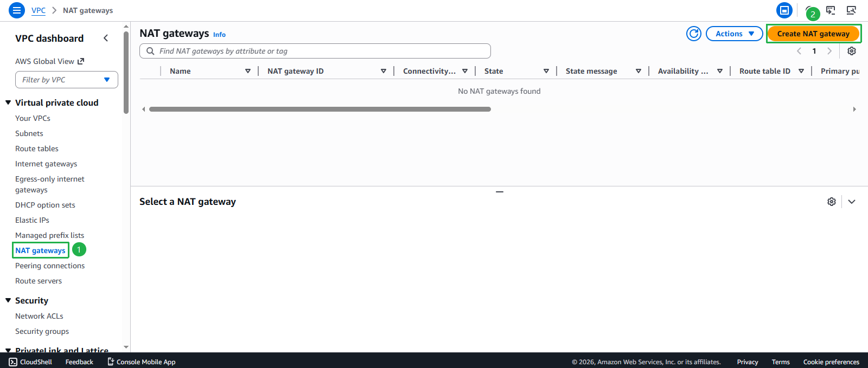Viewport: 868px width, 368px height.
Task: Click the CloudShell terminal icon in the footer
Action: click(13, 362)
